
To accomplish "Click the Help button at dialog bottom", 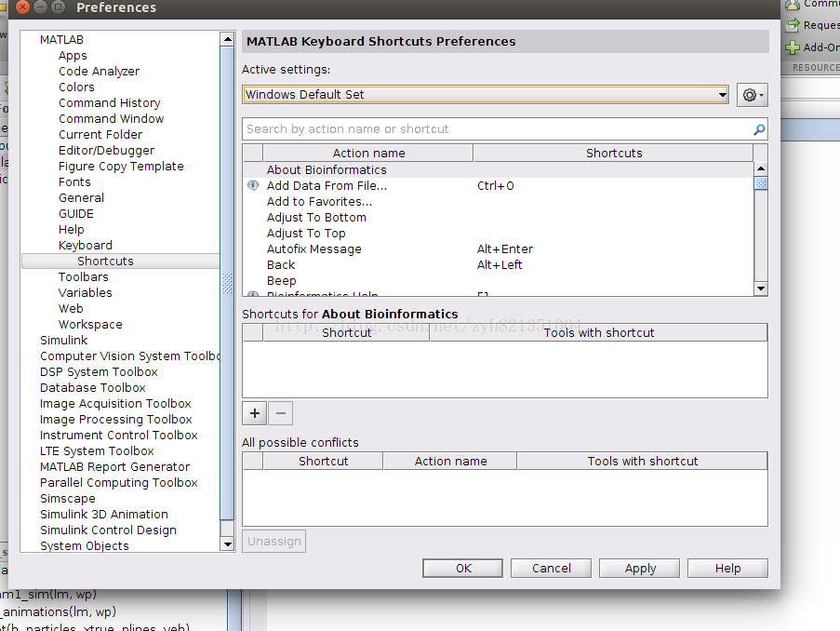I will [727, 569].
